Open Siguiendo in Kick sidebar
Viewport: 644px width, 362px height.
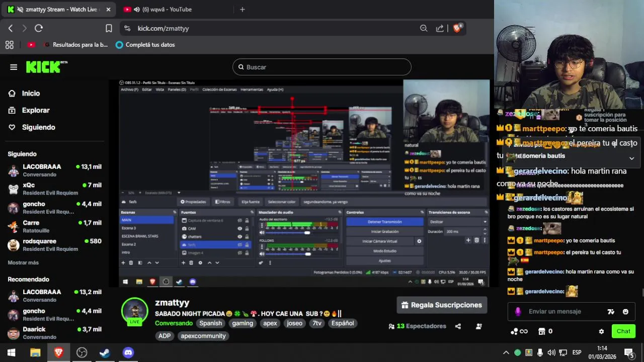tap(38, 127)
